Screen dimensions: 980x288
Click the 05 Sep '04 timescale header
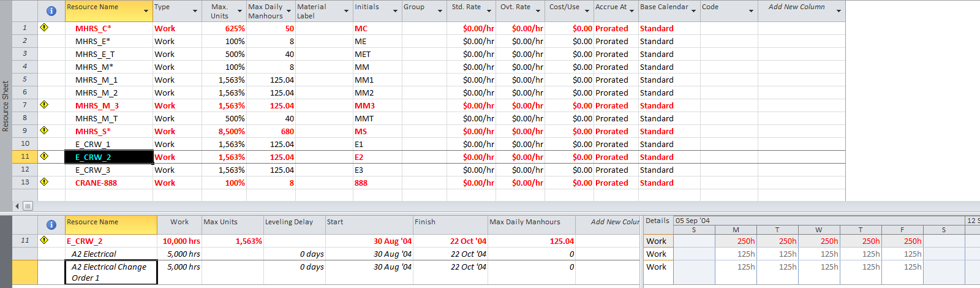pyautogui.click(x=693, y=221)
